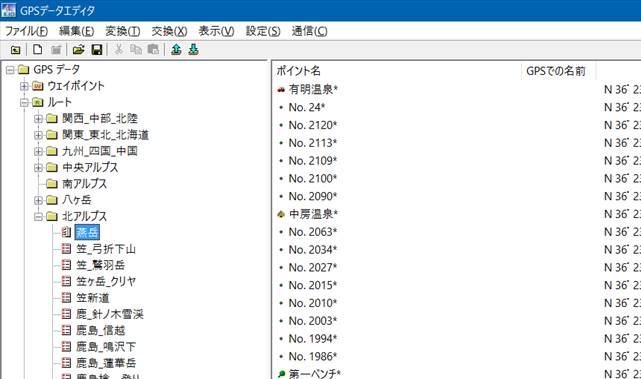641x379 pixels.
Task: Open the ファイル(F) menu
Action: (26, 31)
